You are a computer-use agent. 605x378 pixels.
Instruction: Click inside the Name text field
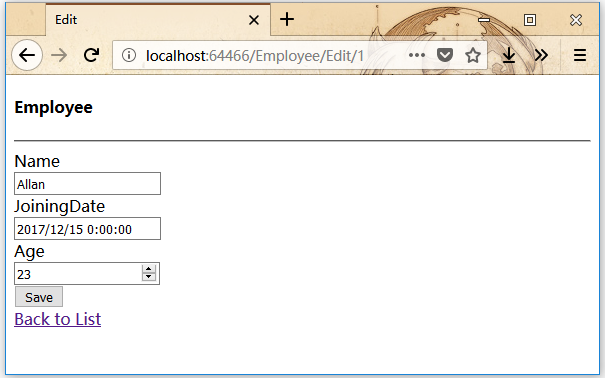click(x=87, y=184)
